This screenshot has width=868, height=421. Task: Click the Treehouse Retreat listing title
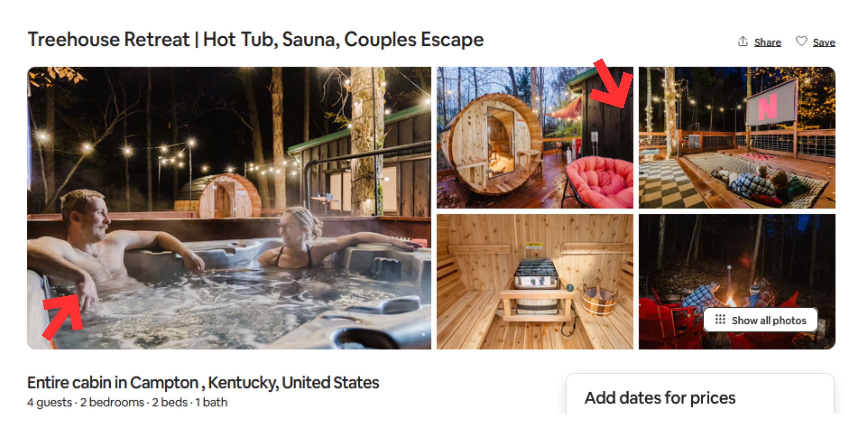tap(255, 39)
